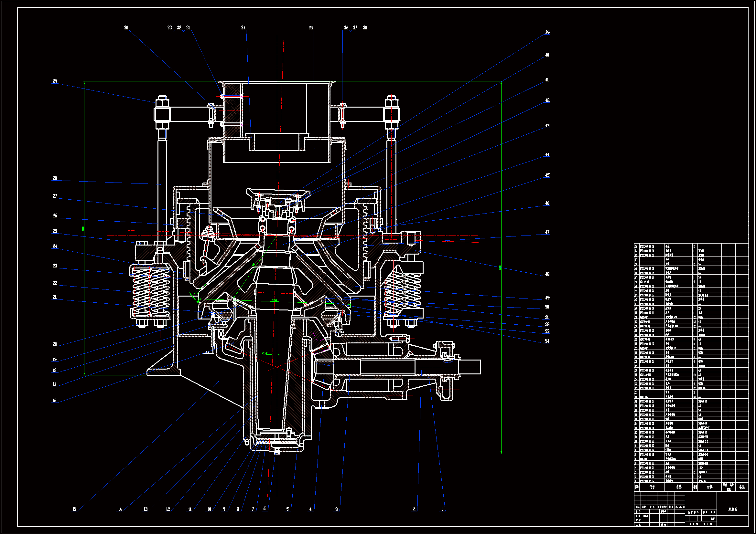The width and height of the screenshot is (756, 534).
Task: Click part callout number 34
Action: click(243, 28)
